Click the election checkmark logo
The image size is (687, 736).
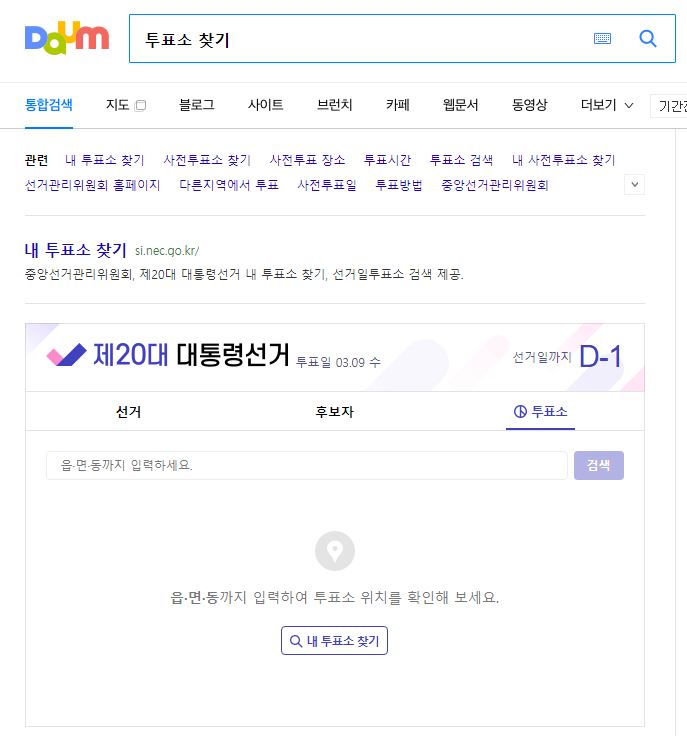click(x=67, y=355)
